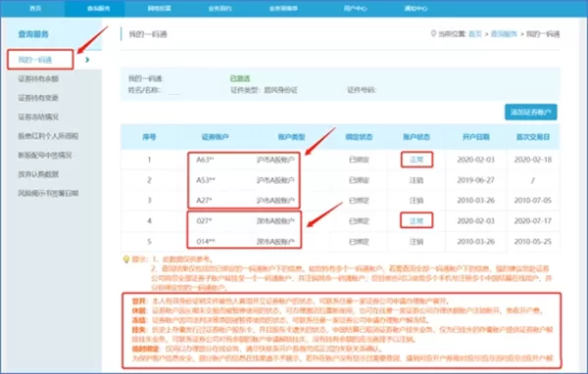Click the 绑定状态 column header

[x=359, y=137]
